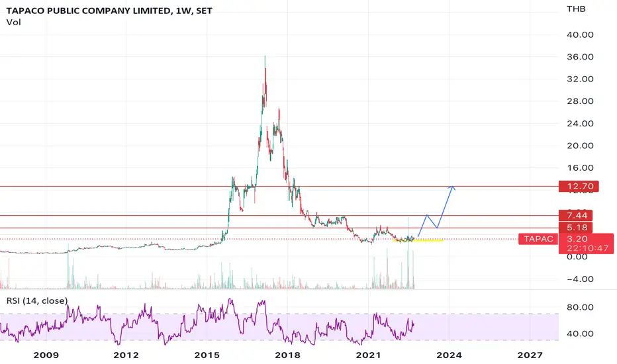The width and height of the screenshot is (617, 364).
Task: Click the peak candle near 36.00
Action: point(265,81)
